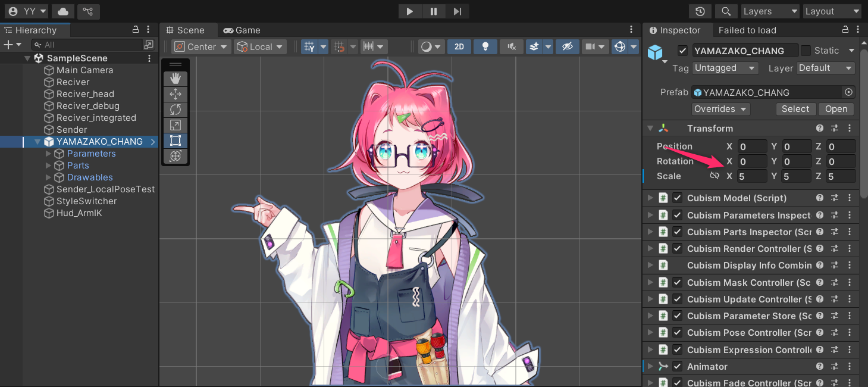Start Play mode
Image resolution: width=868 pixels, height=387 pixels.
click(x=410, y=11)
